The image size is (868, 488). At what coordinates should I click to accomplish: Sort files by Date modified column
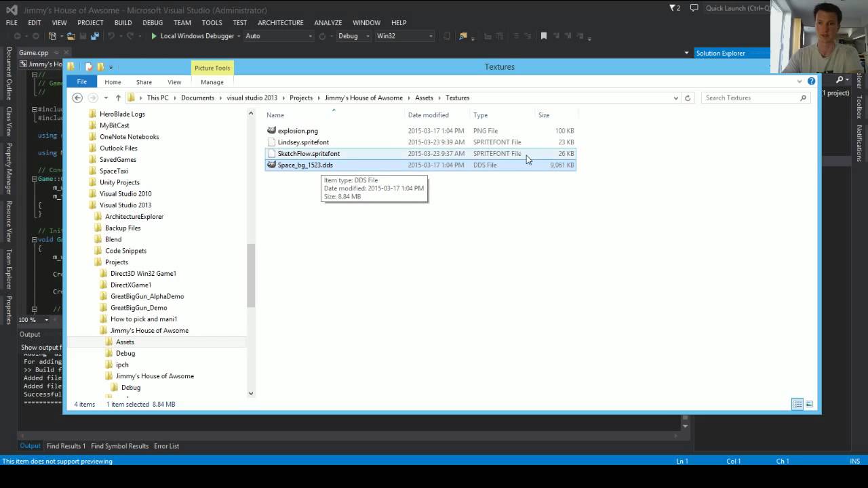(x=428, y=115)
